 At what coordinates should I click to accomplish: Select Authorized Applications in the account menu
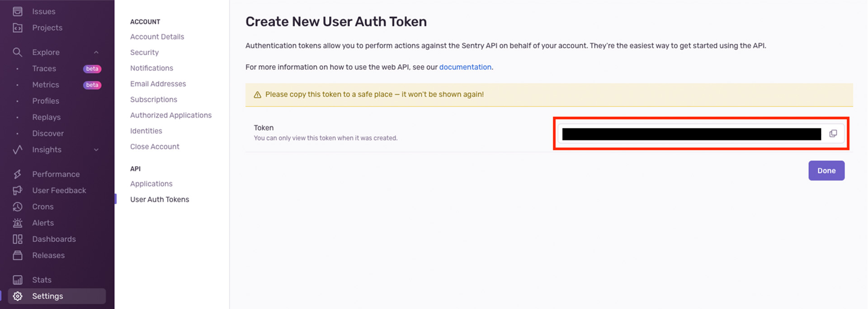tap(170, 115)
